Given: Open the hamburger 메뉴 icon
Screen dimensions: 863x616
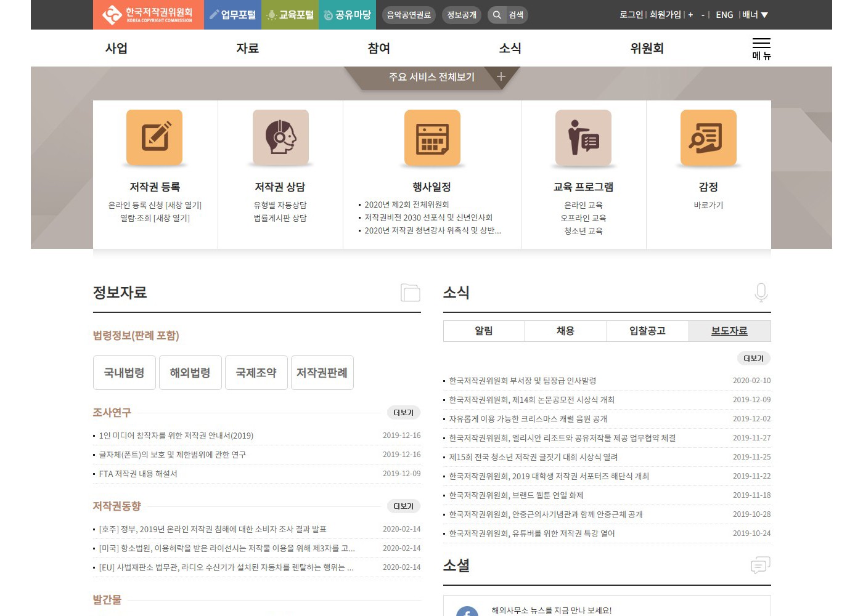Looking at the screenshot, I should (x=761, y=49).
